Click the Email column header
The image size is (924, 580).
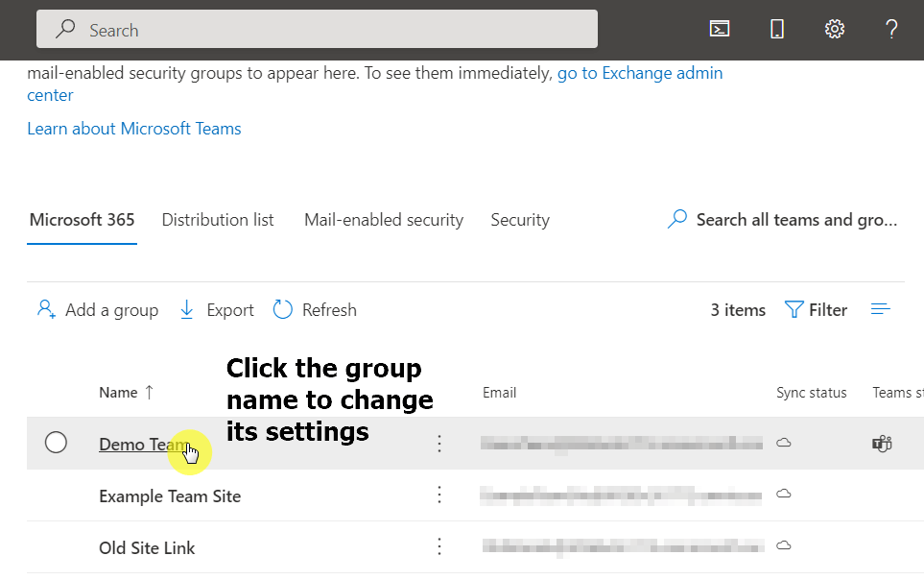499,393
